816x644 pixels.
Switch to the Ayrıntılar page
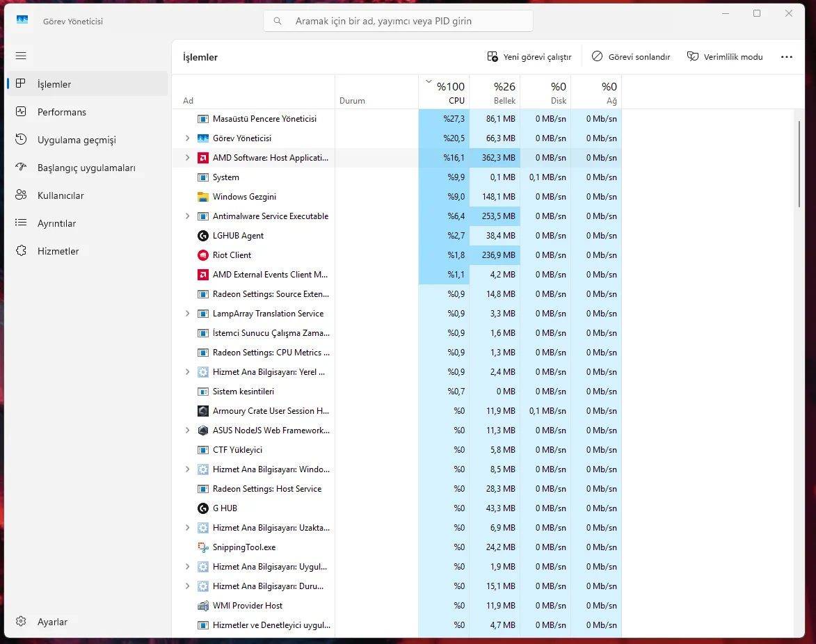(x=88, y=223)
